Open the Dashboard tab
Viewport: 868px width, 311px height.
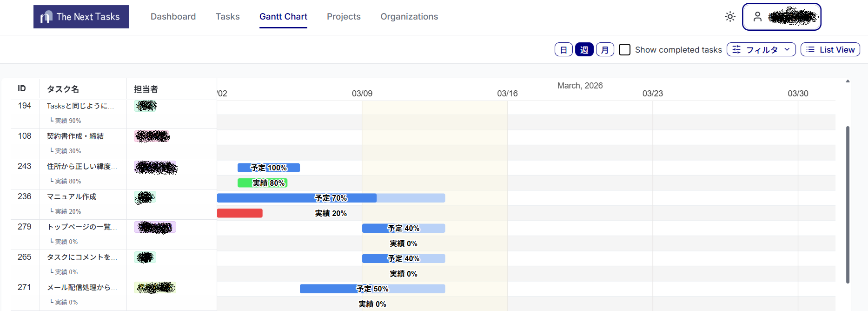173,17
